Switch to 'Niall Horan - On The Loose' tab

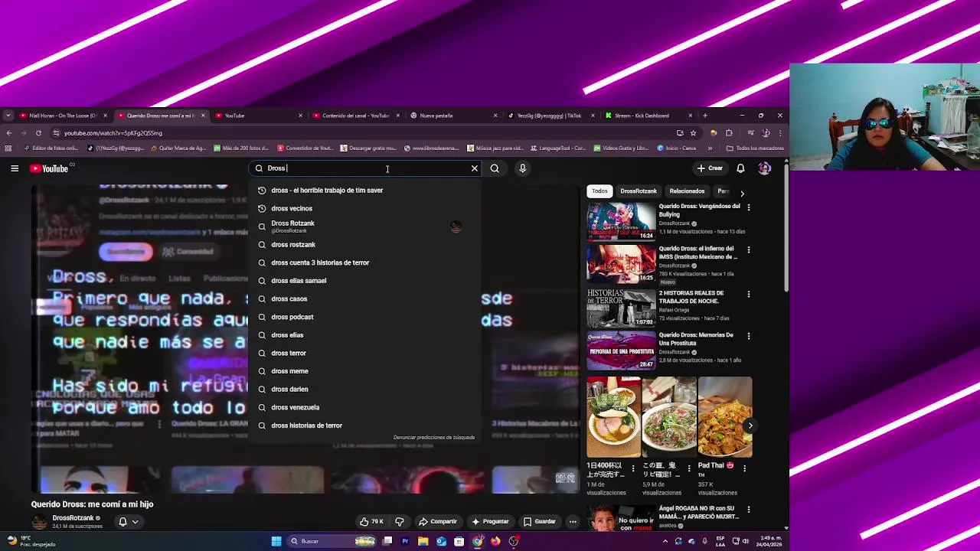click(x=64, y=116)
